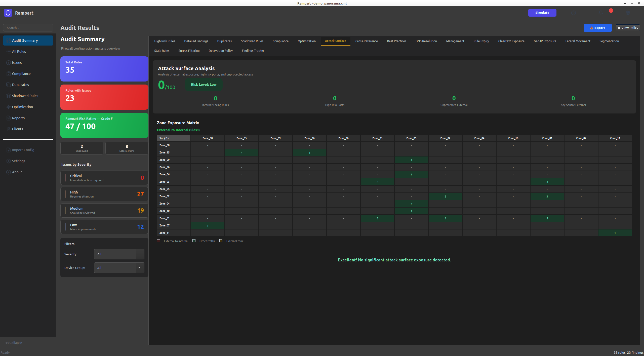Click the Clients person icon in sidebar
The width and height of the screenshot is (644, 356).
pos(9,129)
